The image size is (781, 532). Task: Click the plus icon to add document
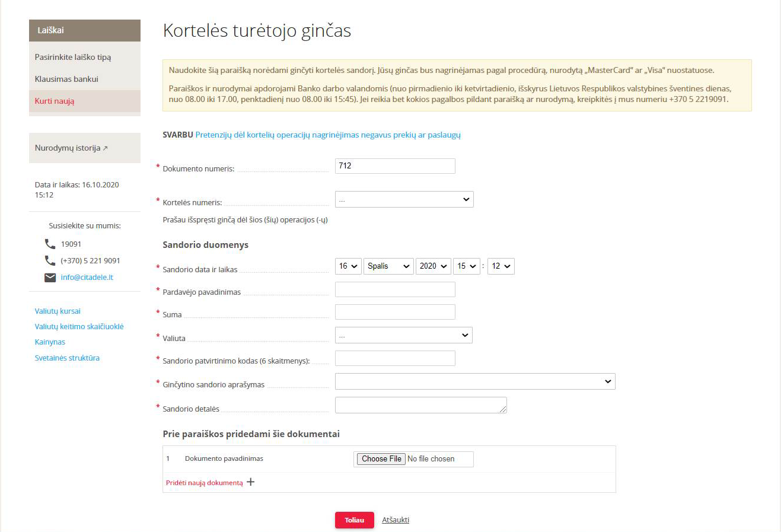click(x=251, y=482)
